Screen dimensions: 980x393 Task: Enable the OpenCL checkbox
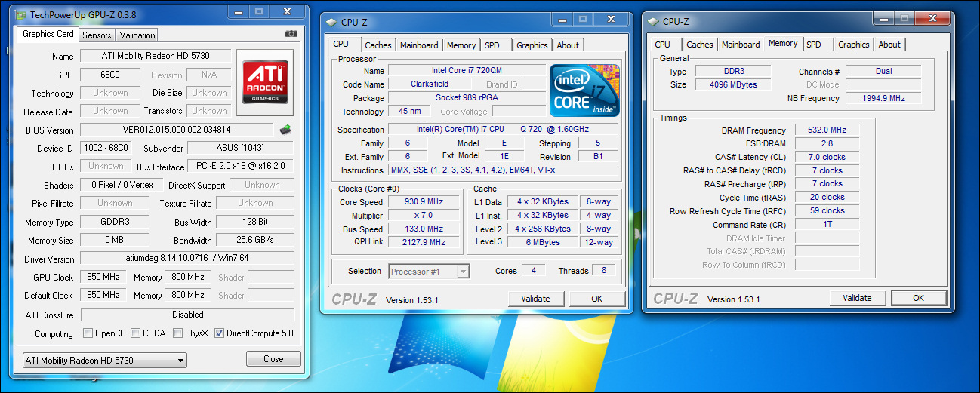(88, 333)
